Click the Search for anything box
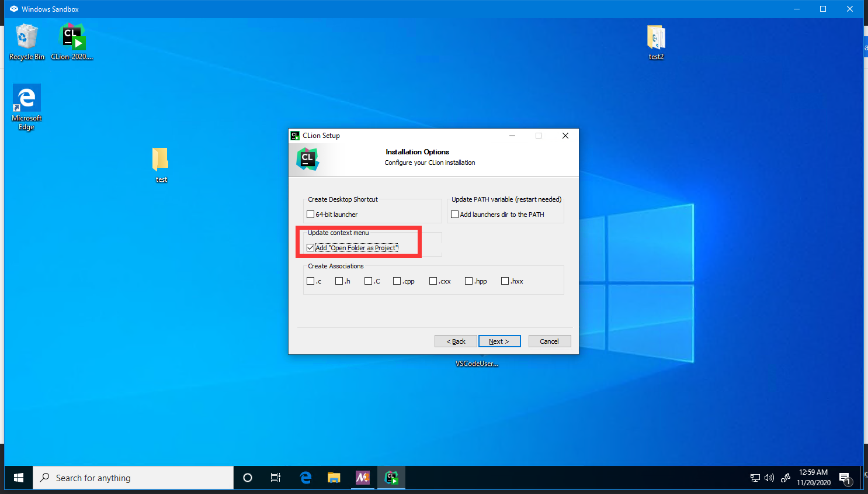This screenshot has width=868, height=494. (134, 478)
